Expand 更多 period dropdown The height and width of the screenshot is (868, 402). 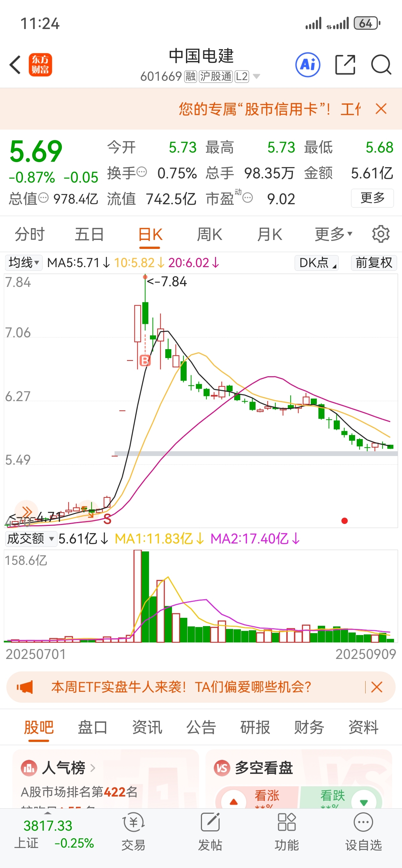coord(334,234)
